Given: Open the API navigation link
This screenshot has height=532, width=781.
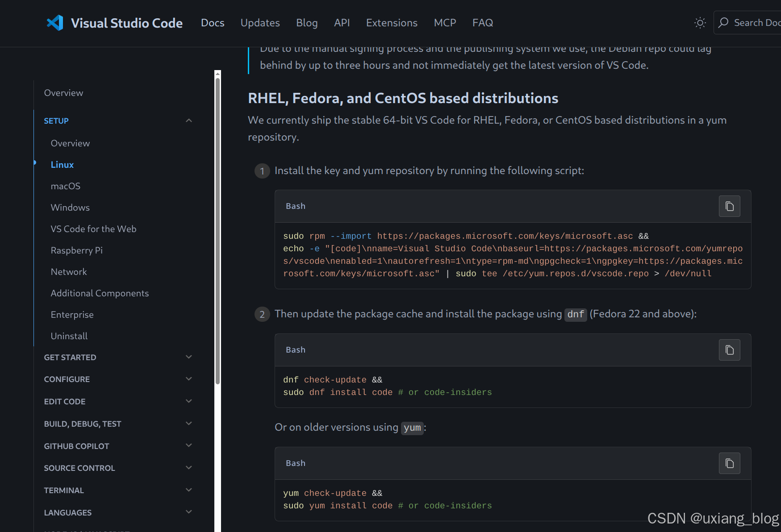Looking at the screenshot, I should point(342,23).
